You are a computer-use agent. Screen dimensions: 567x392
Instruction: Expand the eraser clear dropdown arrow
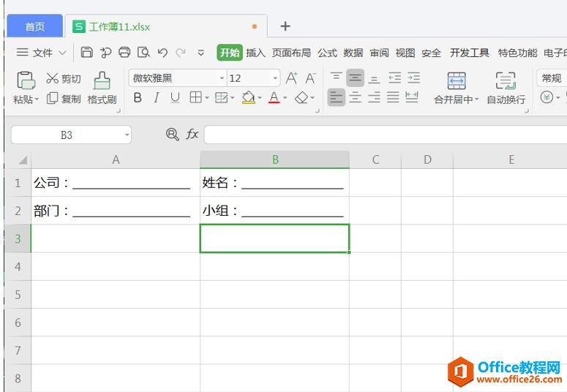[x=312, y=98]
